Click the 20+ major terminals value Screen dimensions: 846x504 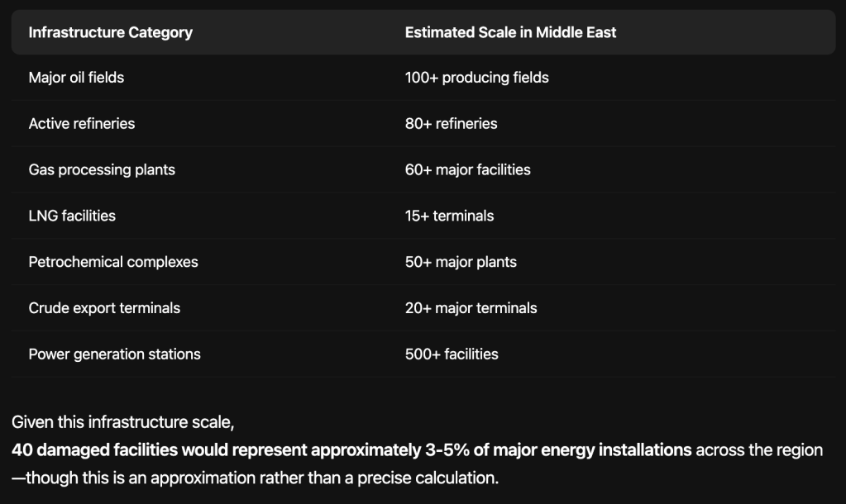point(471,308)
